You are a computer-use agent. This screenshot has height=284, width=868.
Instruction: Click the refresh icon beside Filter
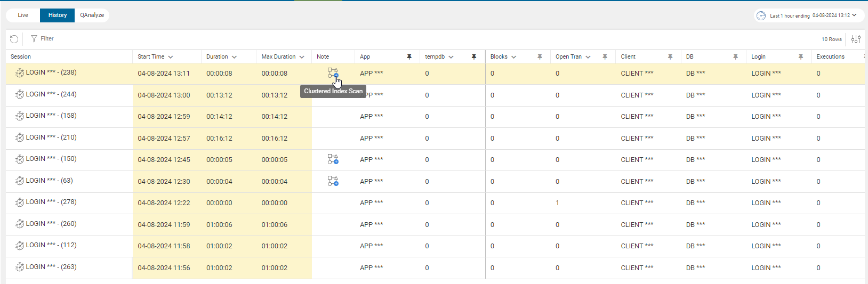(14, 39)
